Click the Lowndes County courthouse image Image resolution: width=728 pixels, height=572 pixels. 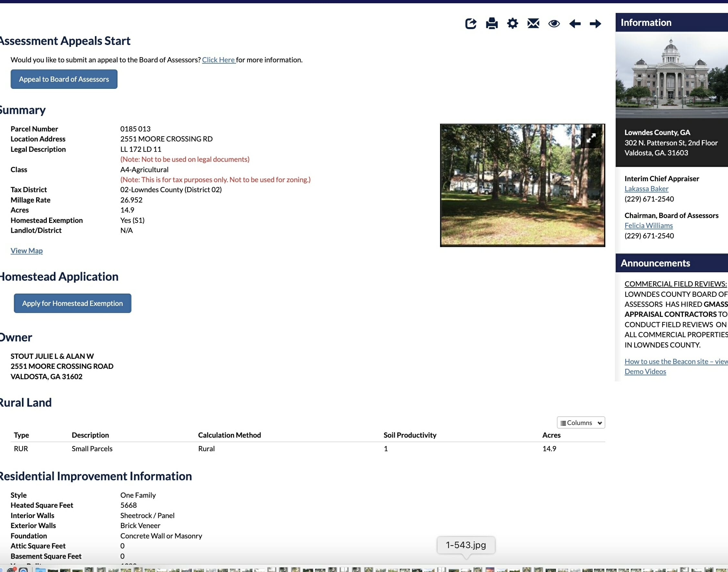tap(672, 75)
